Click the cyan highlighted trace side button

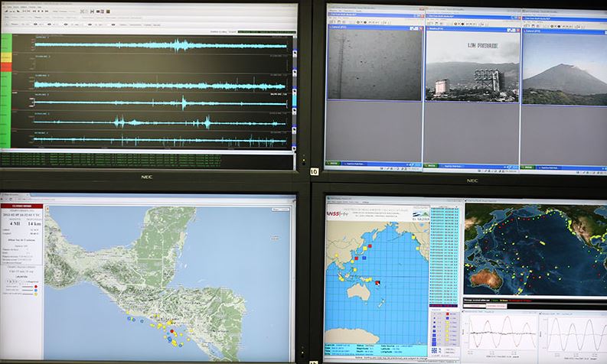click(x=294, y=99)
